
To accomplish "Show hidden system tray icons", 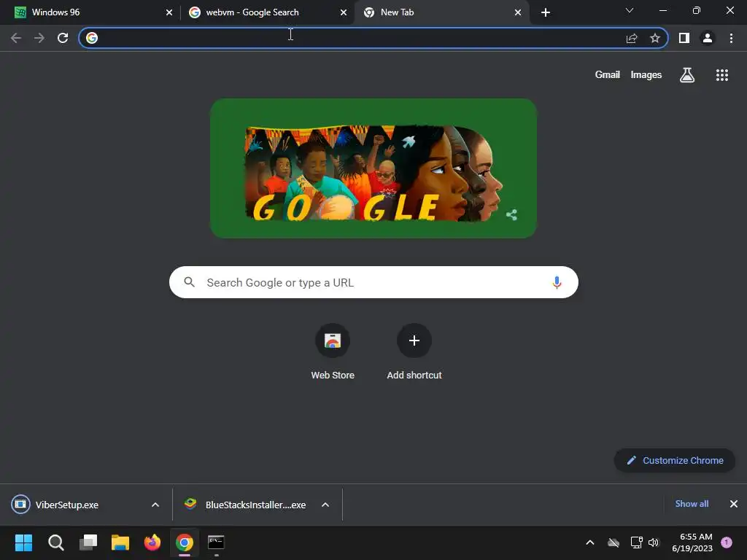I will (x=589, y=542).
